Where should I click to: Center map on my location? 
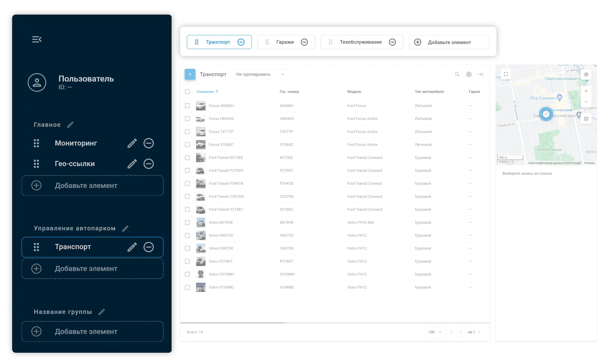(586, 74)
